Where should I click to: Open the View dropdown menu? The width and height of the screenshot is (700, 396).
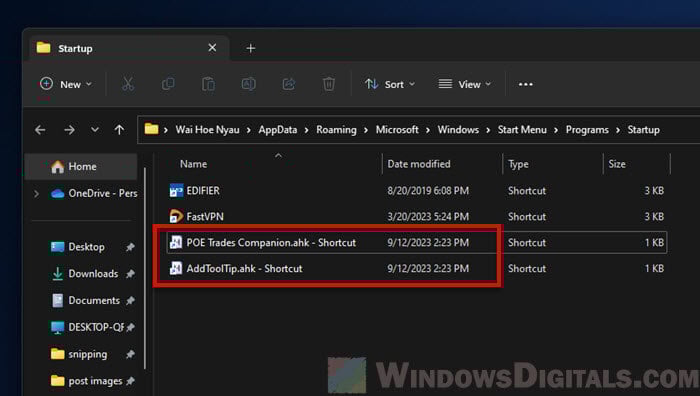465,84
